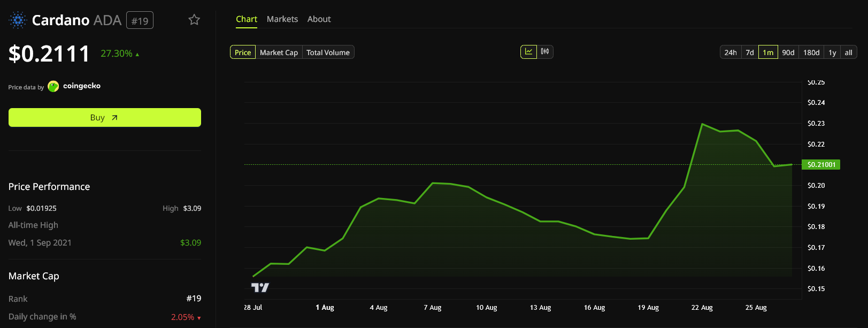Click the Wed, 1 Sep 2021 date
This screenshot has height=328, width=868.
pyautogui.click(x=40, y=242)
